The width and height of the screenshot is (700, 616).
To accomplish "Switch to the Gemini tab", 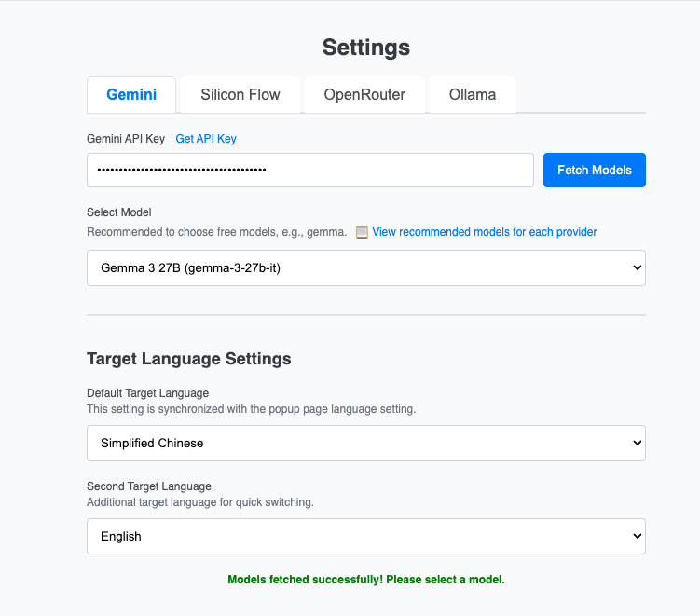I will coord(131,95).
